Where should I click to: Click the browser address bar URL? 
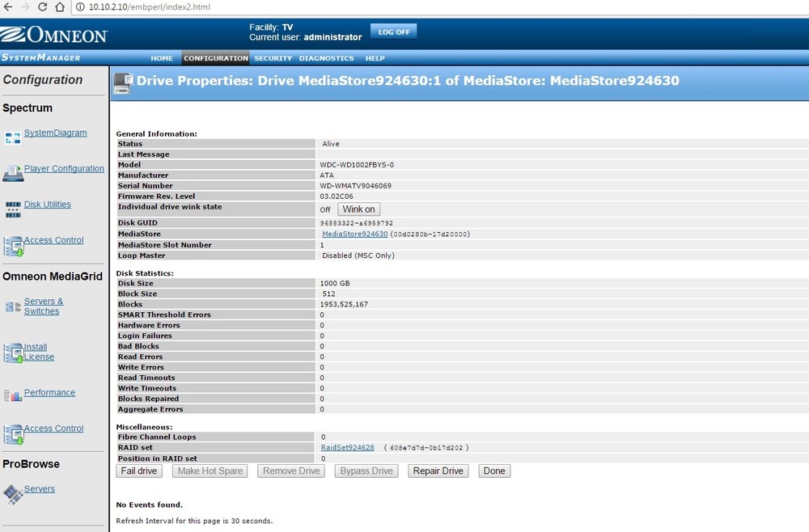point(149,6)
